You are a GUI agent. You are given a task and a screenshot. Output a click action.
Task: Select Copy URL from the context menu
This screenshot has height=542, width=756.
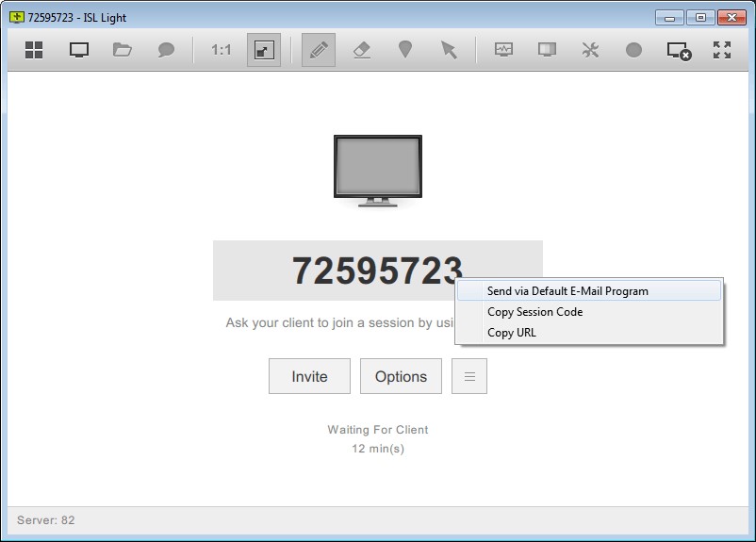point(512,333)
